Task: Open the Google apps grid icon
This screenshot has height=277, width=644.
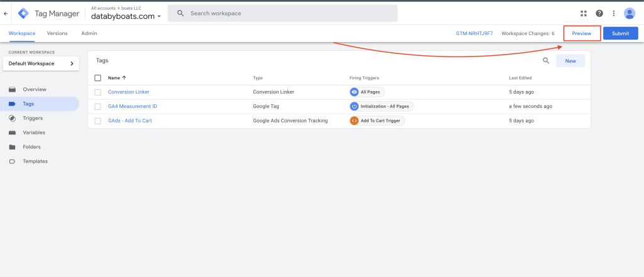Action: (x=584, y=14)
